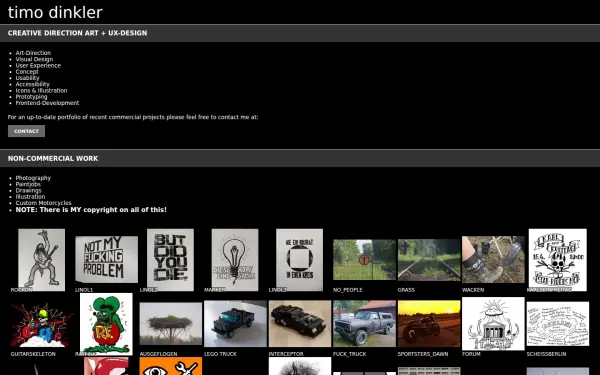The height and width of the screenshot is (375, 600).
Task: Open the MARKER light bulb drawing thumbnail
Action: point(235,260)
